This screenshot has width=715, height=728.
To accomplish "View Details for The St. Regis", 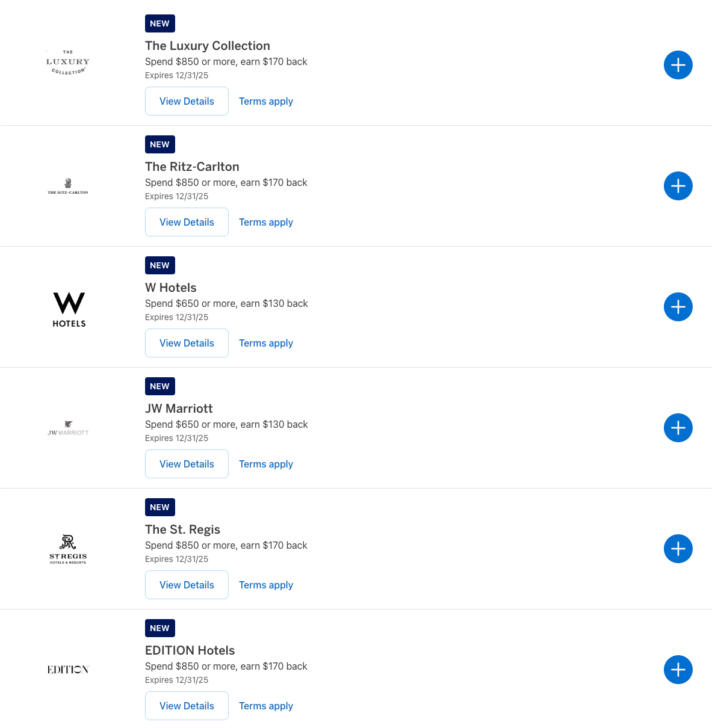I will click(187, 585).
